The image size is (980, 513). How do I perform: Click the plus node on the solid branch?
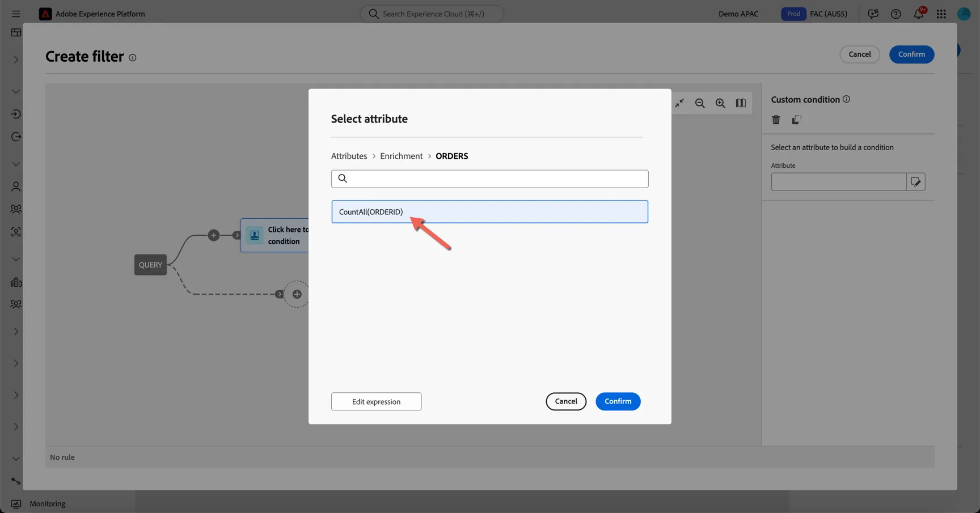click(x=213, y=235)
